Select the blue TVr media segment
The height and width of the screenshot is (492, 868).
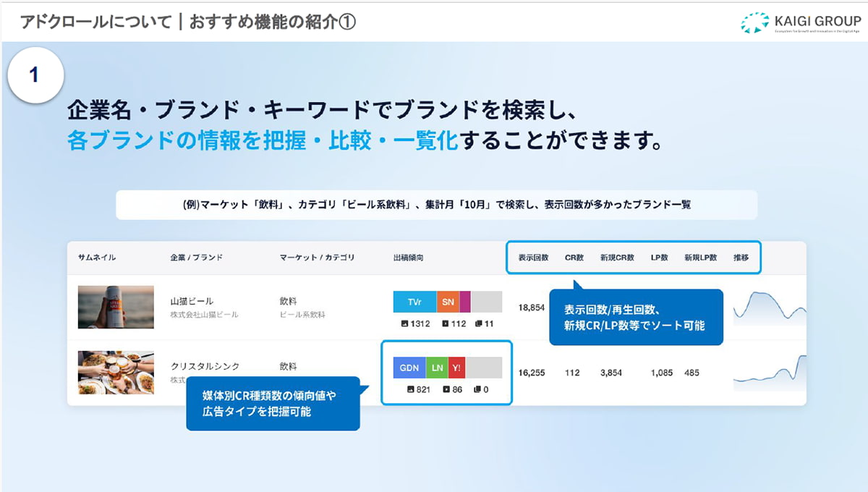(x=414, y=302)
